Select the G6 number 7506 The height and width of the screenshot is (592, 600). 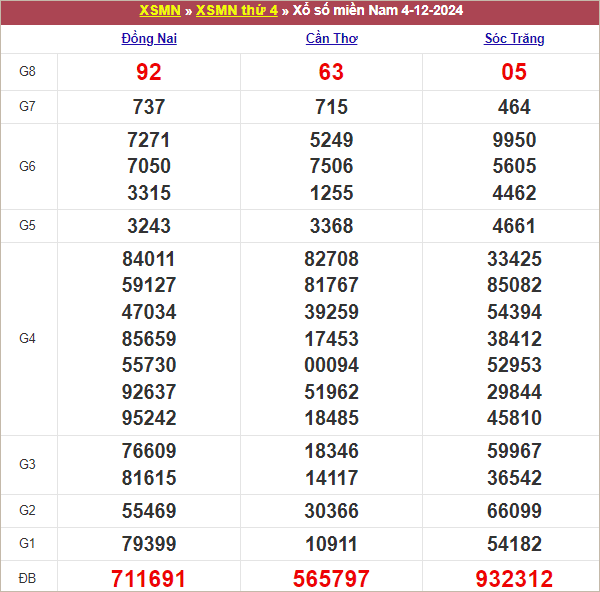click(x=331, y=166)
